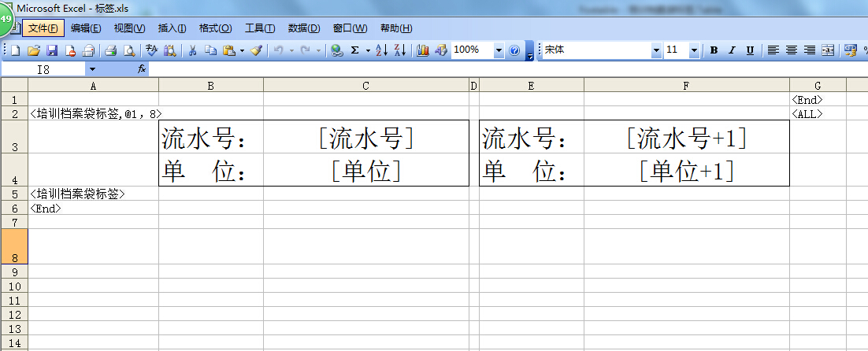Image resolution: width=868 pixels, height=351 pixels.
Task: Click the AutoSum sigma icon
Action: pyautogui.click(x=354, y=50)
